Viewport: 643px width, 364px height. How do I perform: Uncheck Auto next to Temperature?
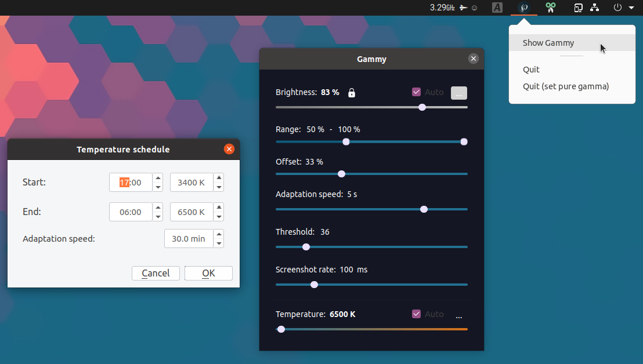416,314
